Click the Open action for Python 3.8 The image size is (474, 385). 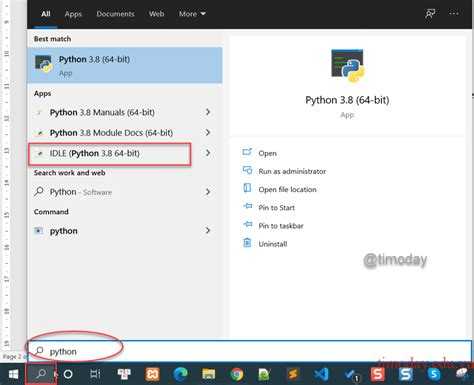click(267, 153)
